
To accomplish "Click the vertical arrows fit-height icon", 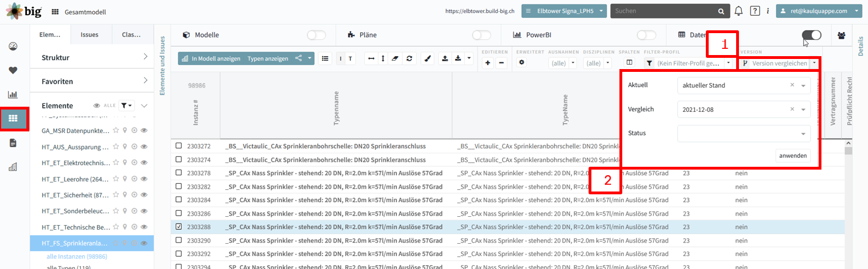I will pos(383,58).
